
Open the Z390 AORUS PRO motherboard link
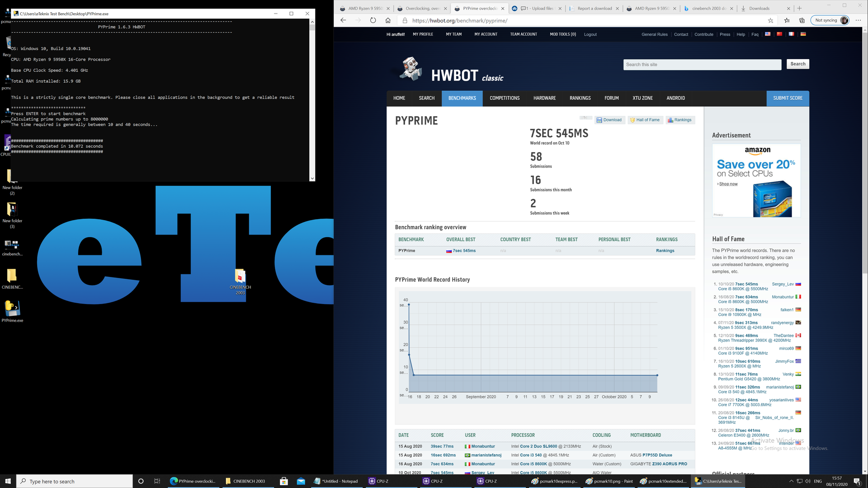click(x=670, y=464)
